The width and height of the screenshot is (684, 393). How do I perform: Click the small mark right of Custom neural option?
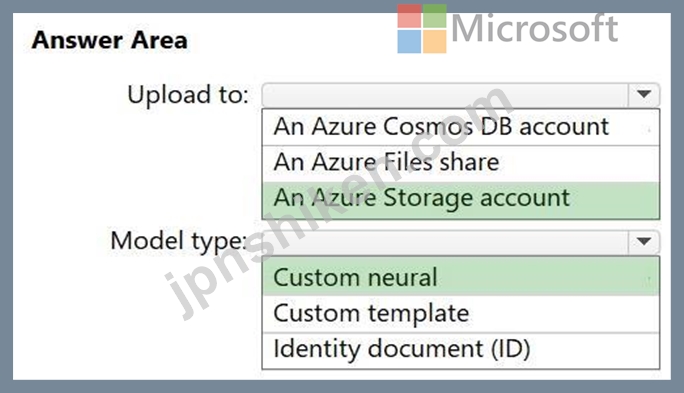coord(649,280)
